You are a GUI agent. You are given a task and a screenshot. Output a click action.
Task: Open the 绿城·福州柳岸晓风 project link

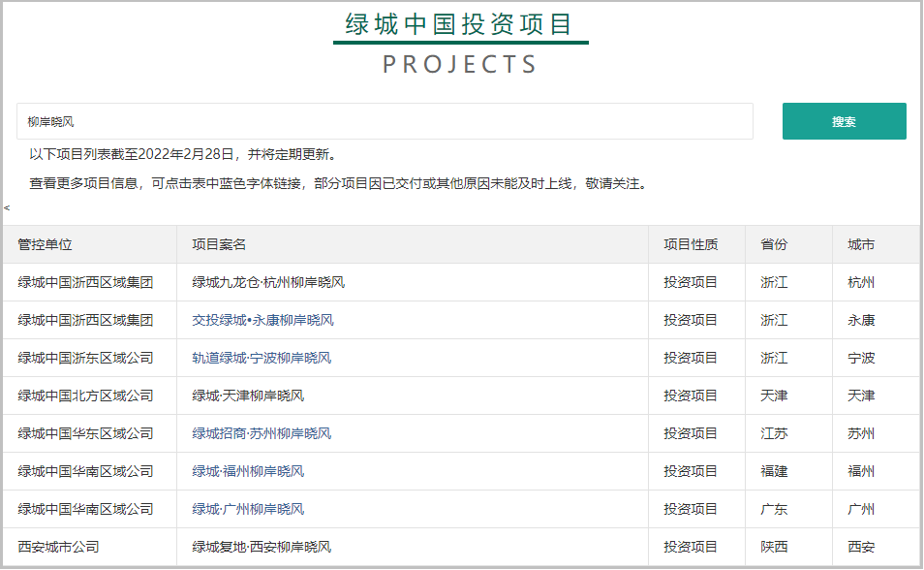tap(248, 471)
